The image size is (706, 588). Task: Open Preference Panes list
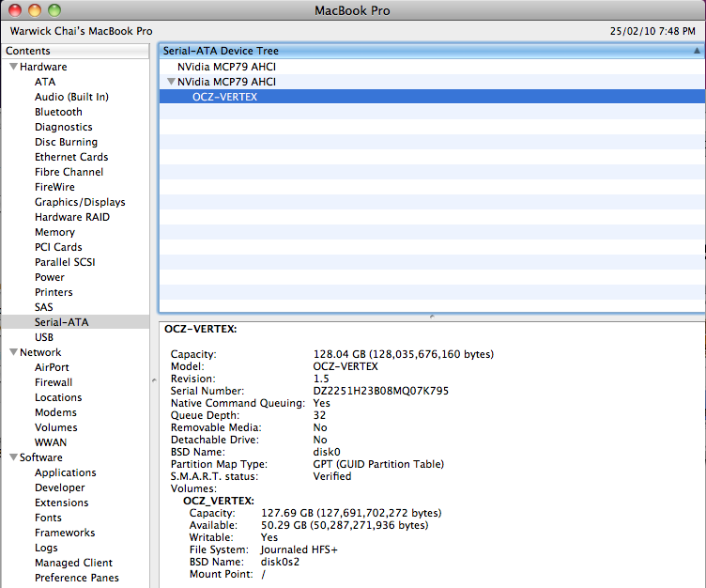pyautogui.click(x=77, y=578)
